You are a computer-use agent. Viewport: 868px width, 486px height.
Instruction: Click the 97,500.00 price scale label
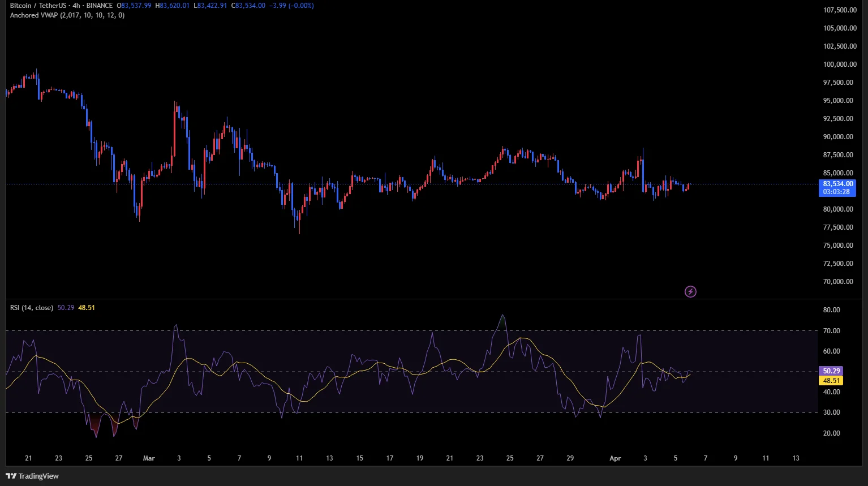[838, 83]
